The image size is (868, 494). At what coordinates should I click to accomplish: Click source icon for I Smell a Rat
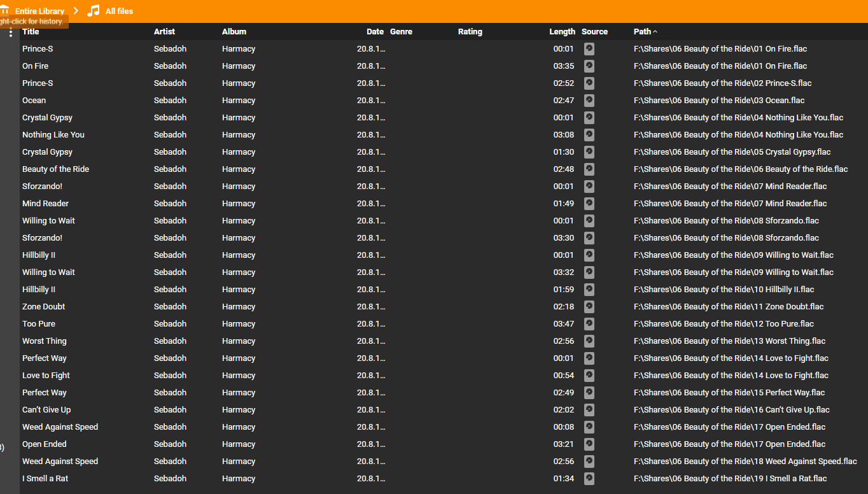[x=589, y=478]
